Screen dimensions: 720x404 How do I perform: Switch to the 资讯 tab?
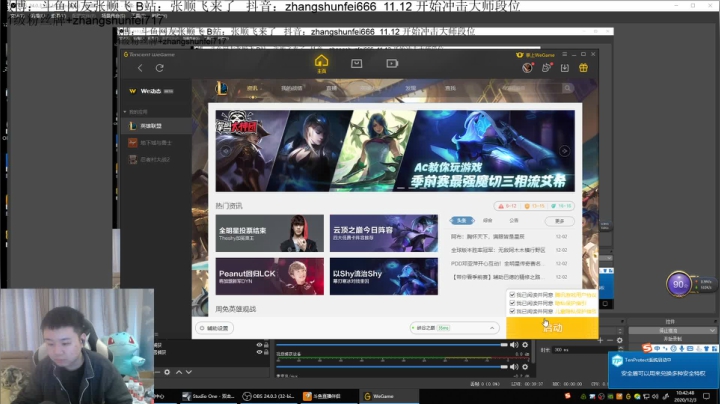coord(252,88)
